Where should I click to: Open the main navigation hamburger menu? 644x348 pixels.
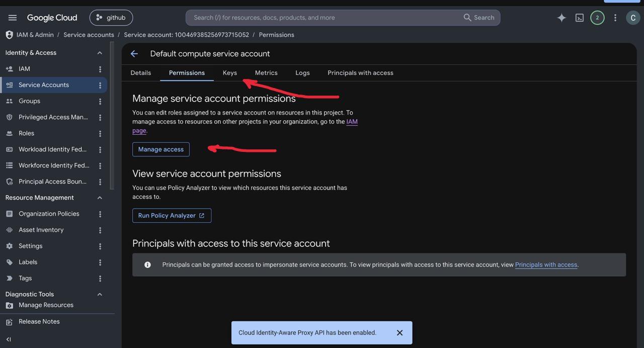point(13,18)
